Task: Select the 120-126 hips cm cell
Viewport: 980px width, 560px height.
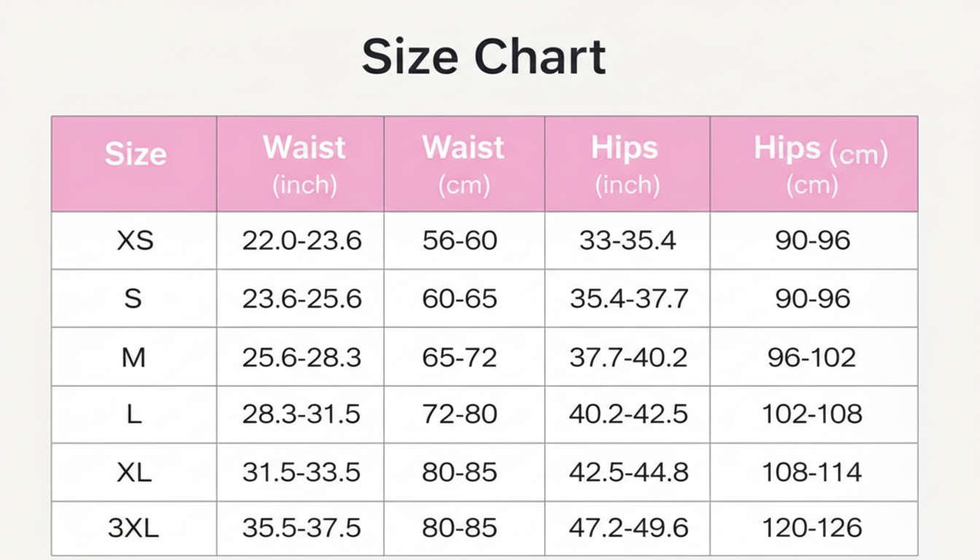Action: pos(812,528)
